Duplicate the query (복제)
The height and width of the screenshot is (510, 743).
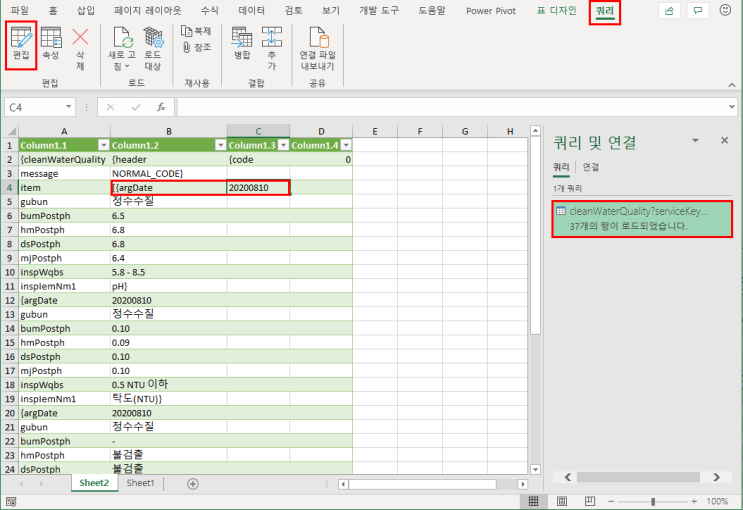point(196,31)
